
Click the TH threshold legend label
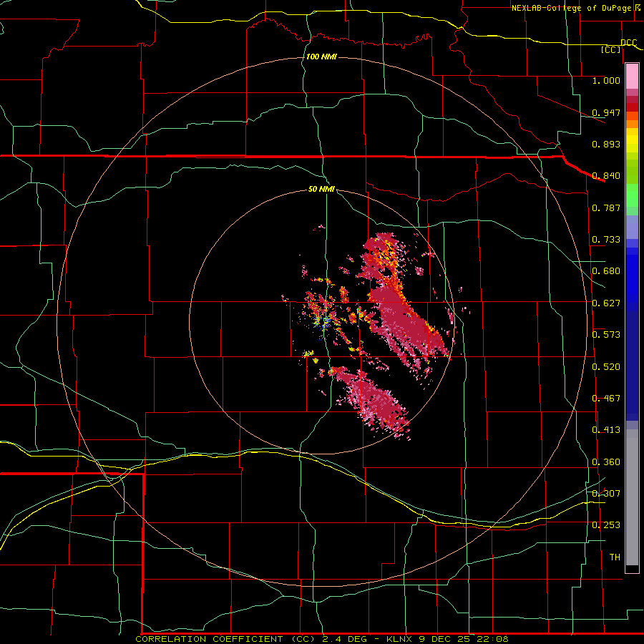click(615, 557)
